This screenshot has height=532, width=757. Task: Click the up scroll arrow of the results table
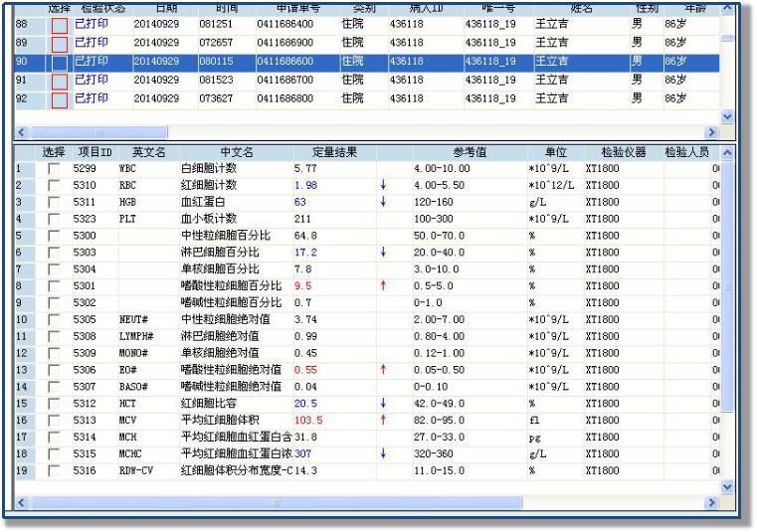[x=726, y=154]
